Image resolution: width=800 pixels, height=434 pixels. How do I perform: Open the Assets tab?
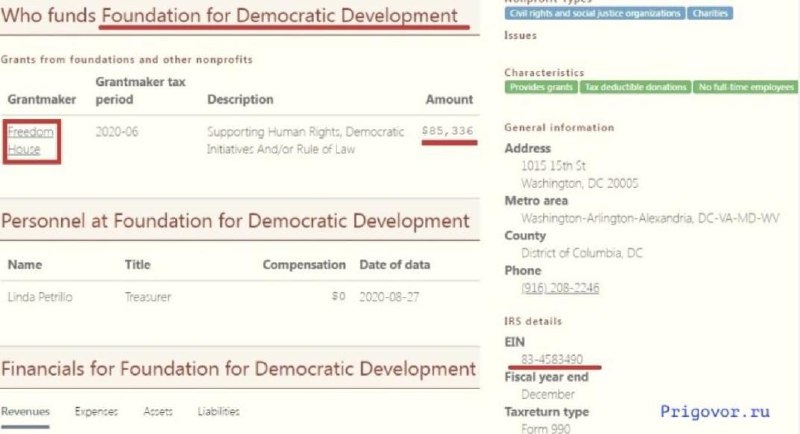tap(158, 411)
